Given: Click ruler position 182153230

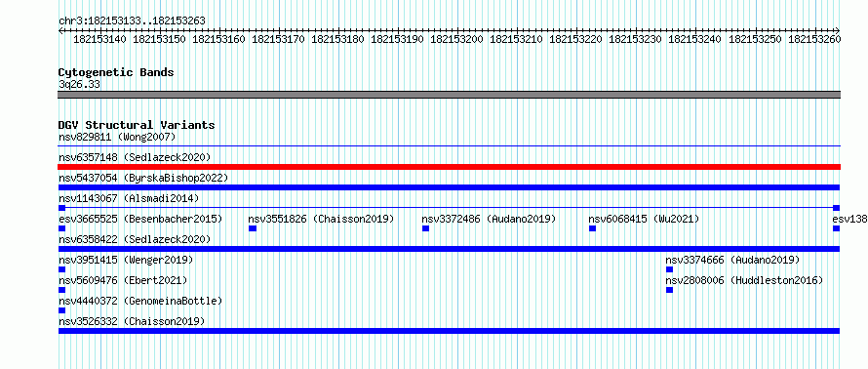Looking at the screenshot, I should [636, 39].
